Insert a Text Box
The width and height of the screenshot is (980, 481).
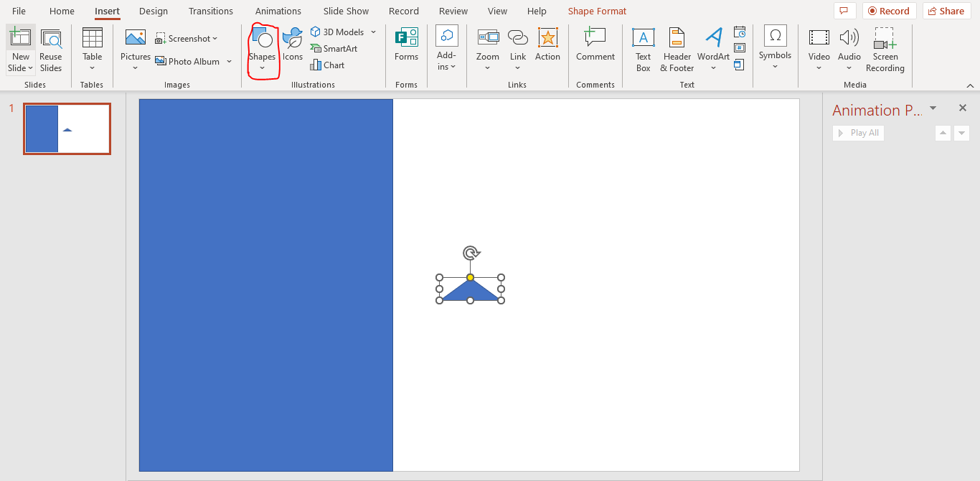(x=643, y=50)
